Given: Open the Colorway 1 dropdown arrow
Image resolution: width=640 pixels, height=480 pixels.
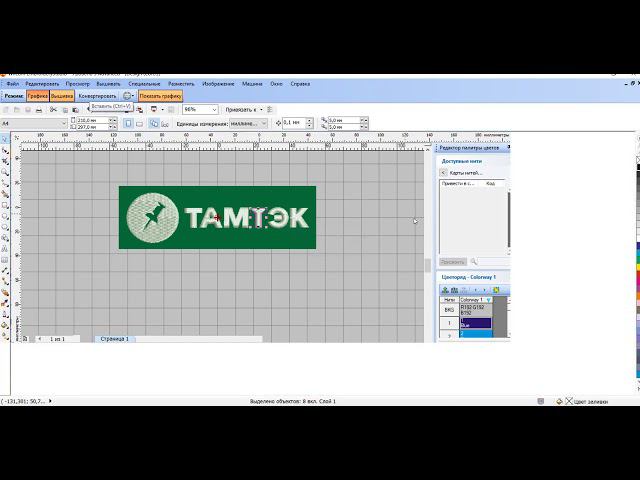Looking at the screenshot, I should point(489,300).
